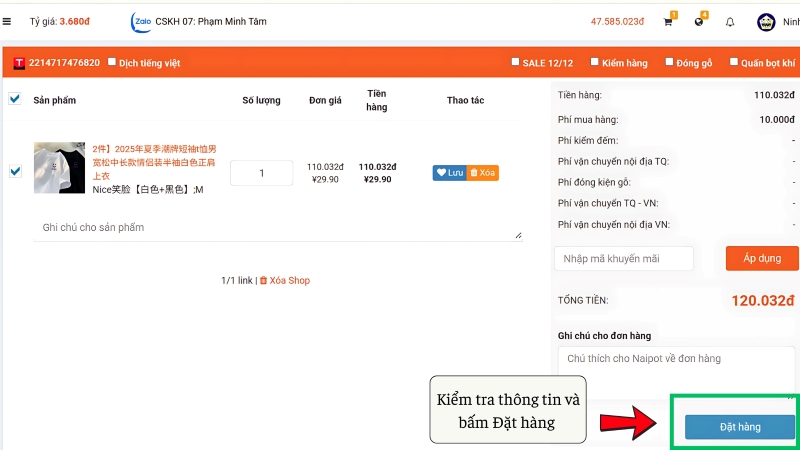Image resolution: width=800 pixels, height=450 pixels.
Task: Check the Đóng gỗ option
Action: tap(669, 62)
